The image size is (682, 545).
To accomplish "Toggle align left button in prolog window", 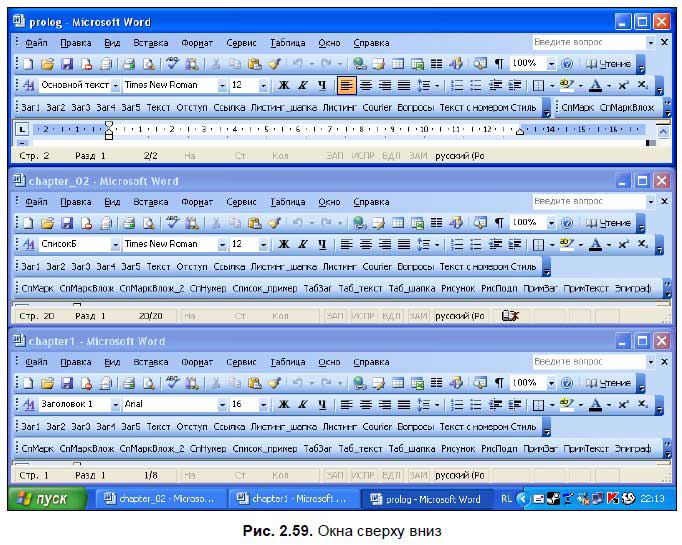I will (x=346, y=85).
